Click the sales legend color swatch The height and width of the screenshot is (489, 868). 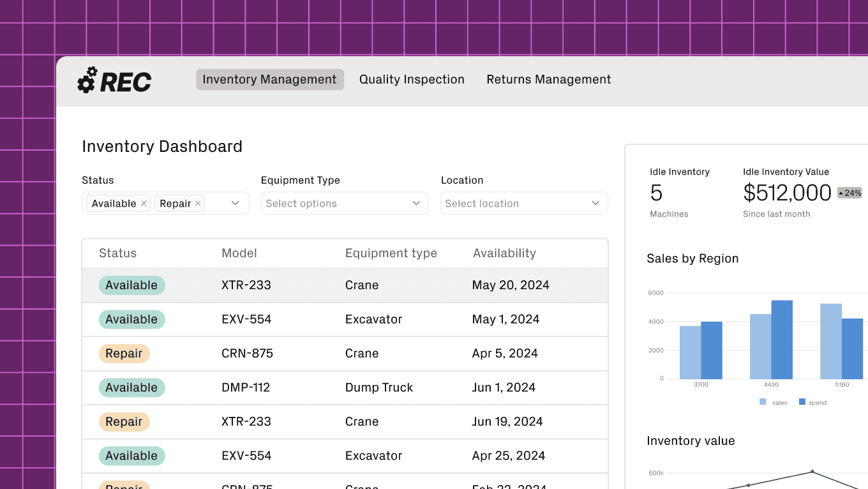pos(761,402)
